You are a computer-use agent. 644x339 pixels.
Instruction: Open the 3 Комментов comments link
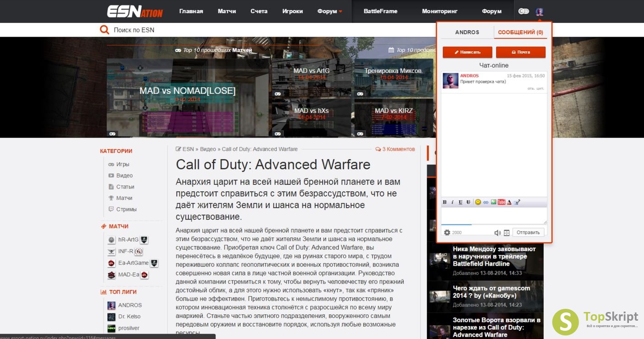(395, 149)
